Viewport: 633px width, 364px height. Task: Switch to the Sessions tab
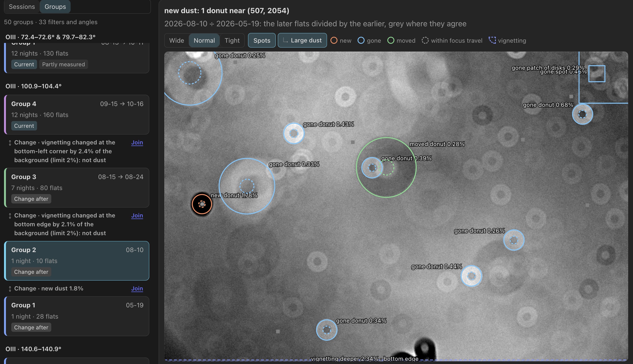(x=22, y=7)
